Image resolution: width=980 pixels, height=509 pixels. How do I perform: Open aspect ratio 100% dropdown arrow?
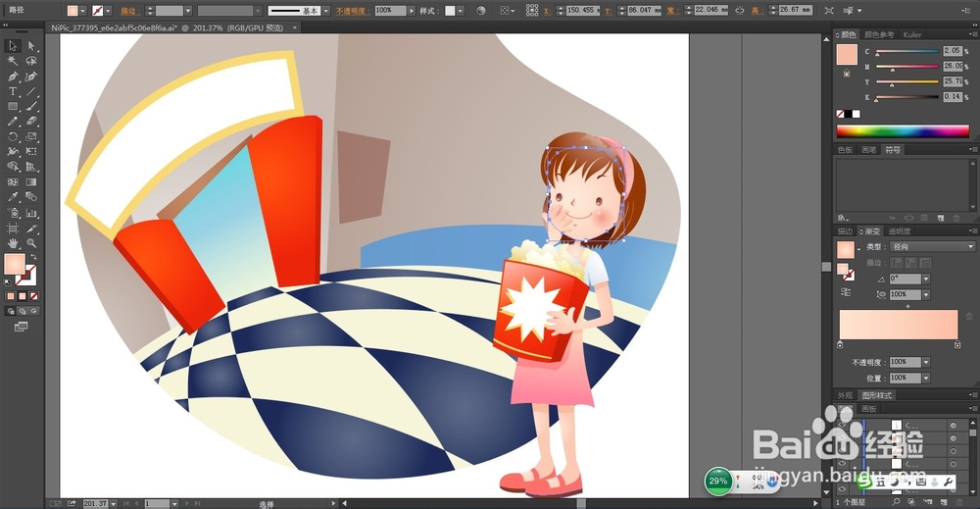pyautogui.click(x=926, y=294)
